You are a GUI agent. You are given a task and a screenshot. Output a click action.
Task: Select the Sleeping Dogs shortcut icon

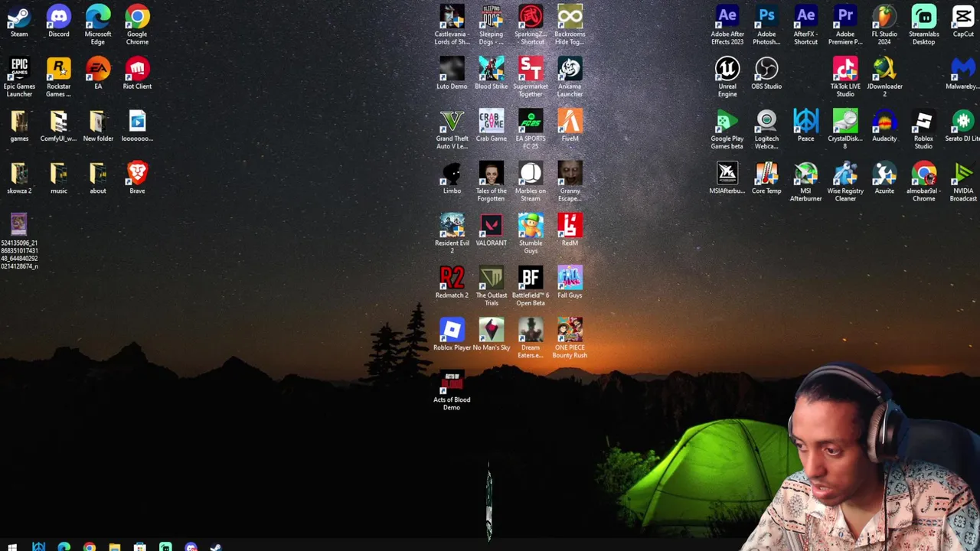tap(491, 17)
